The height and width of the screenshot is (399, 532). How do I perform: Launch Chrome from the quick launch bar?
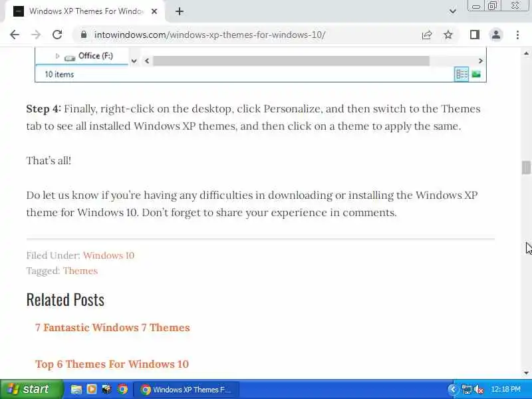click(122, 389)
